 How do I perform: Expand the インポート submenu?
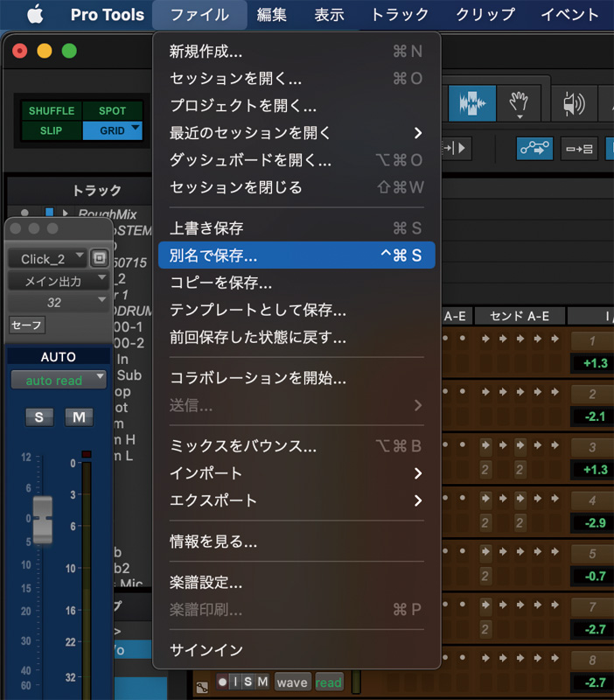pyautogui.click(x=297, y=473)
